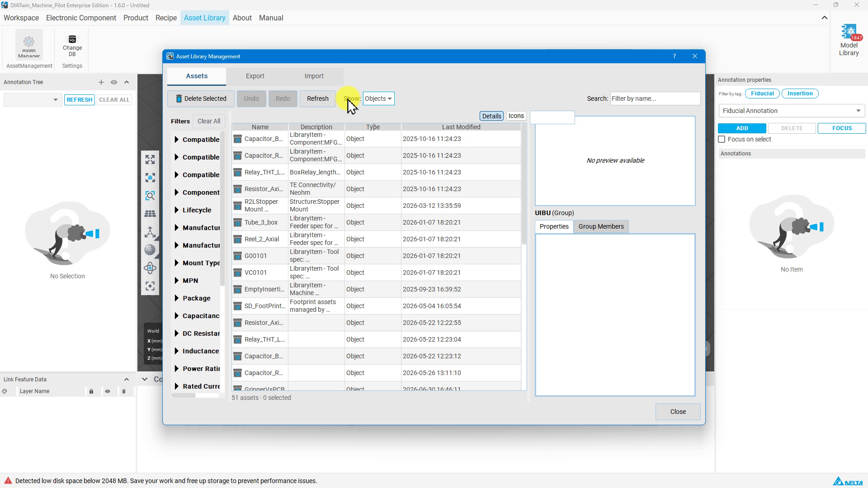The height and width of the screenshot is (488, 868).
Task: Click the focus target icon
Action: pos(150,286)
